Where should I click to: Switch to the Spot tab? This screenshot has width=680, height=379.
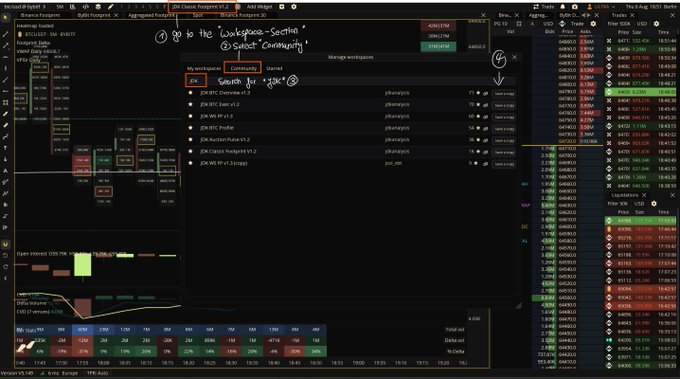click(198, 15)
